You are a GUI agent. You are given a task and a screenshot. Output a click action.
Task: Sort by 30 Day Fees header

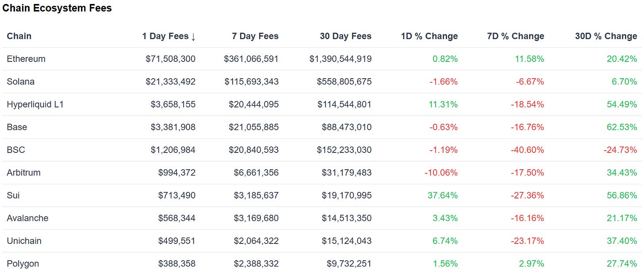coord(346,36)
